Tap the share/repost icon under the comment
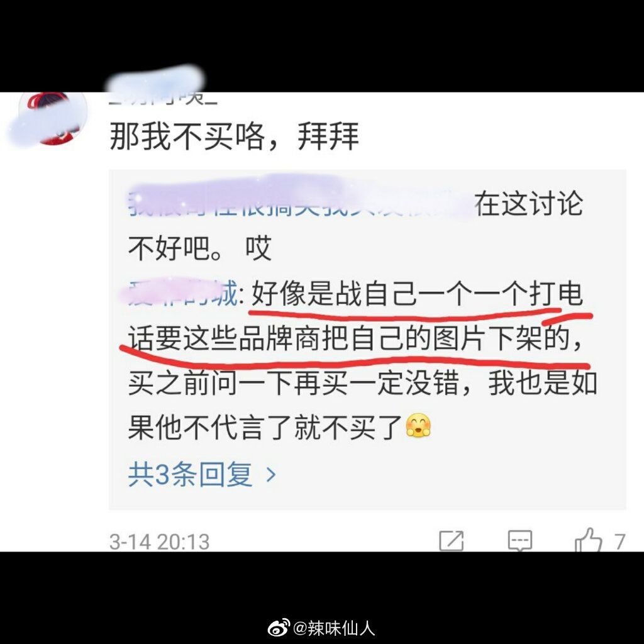The image size is (644, 644). click(452, 540)
